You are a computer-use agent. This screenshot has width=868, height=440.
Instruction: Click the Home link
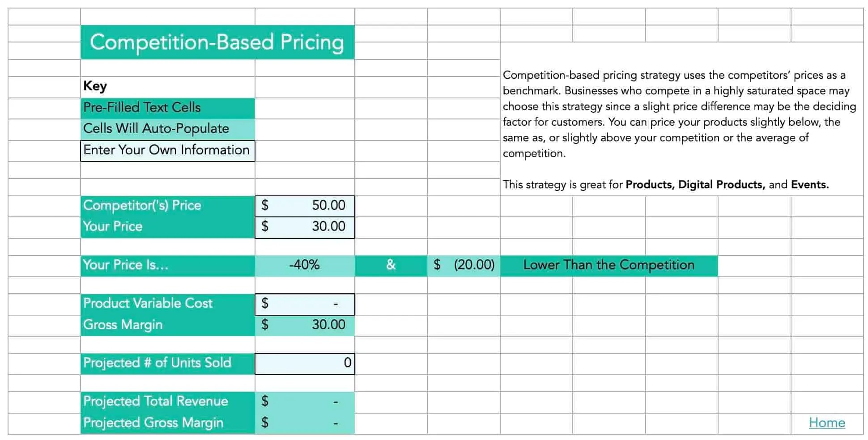pyautogui.click(x=826, y=423)
